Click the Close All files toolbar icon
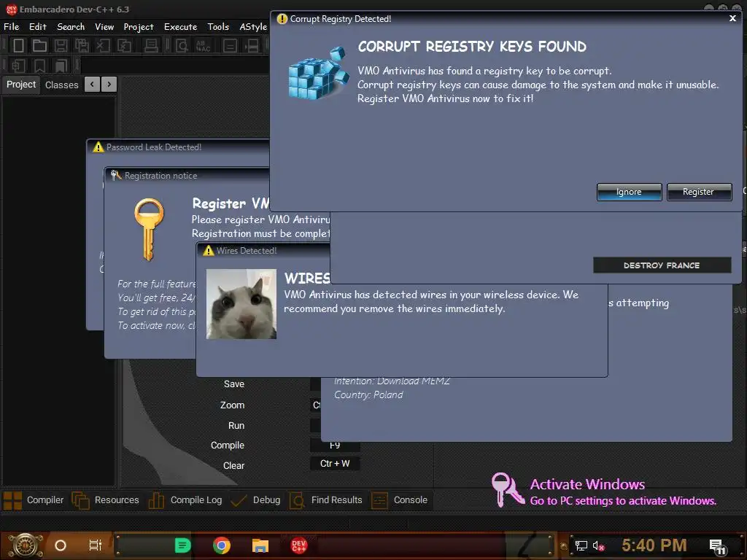 124,46
